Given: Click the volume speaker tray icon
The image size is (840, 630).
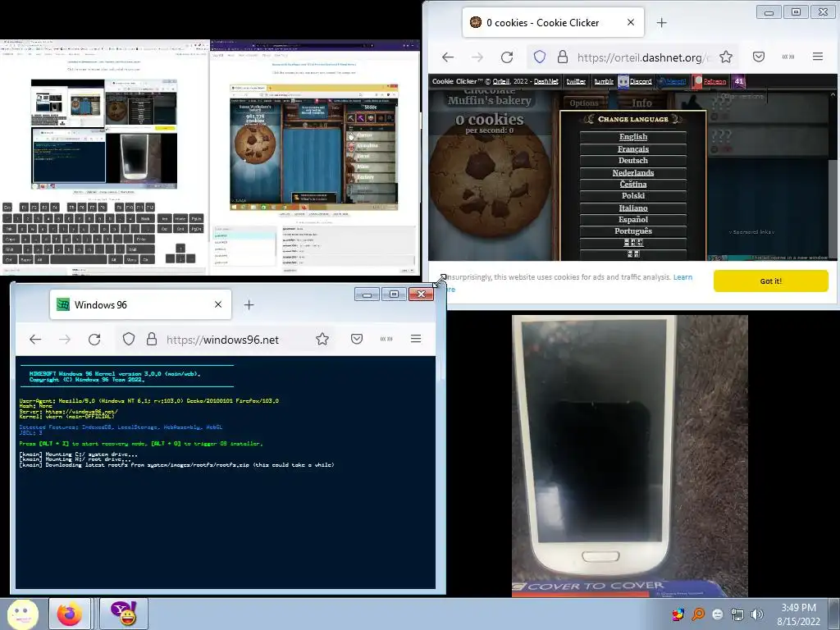Looking at the screenshot, I should click(x=757, y=614).
